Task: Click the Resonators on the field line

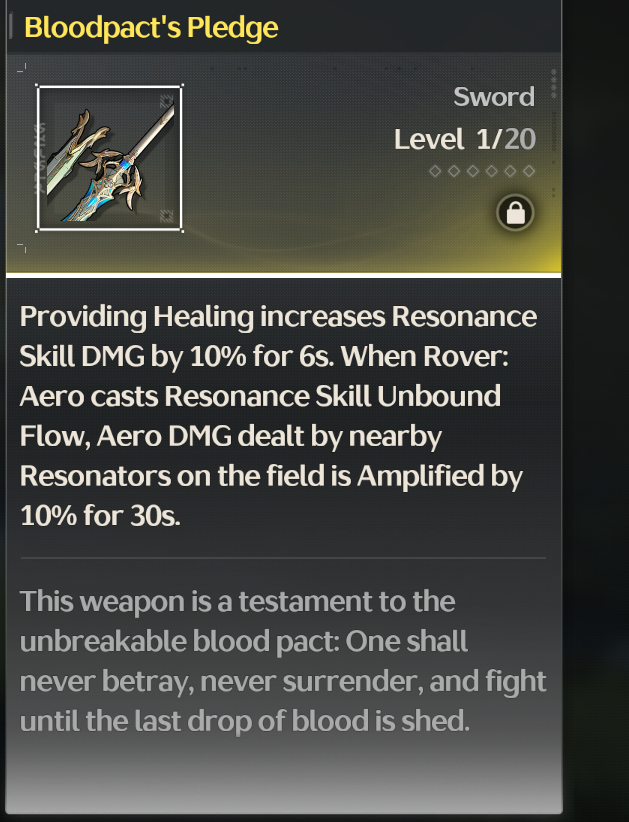Action: coord(271,476)
